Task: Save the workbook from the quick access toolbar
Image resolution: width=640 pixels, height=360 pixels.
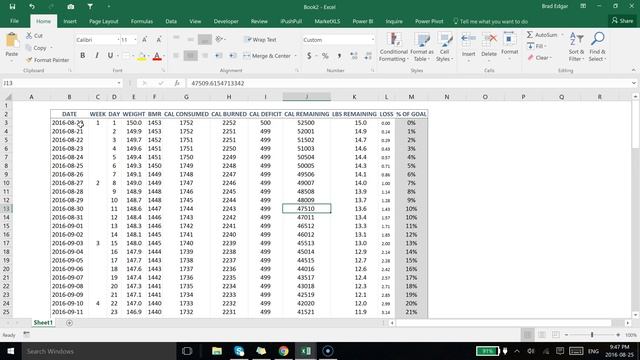Action: (12, 7)
